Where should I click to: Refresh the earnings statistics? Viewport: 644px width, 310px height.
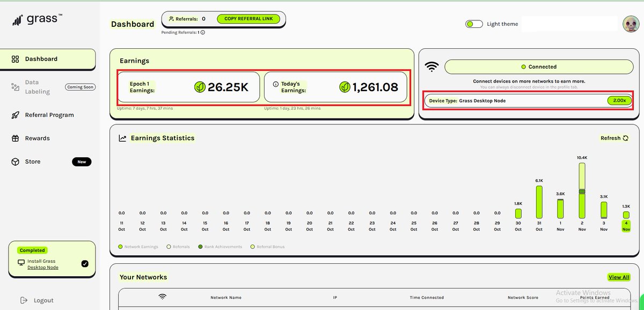click(614, 138)
